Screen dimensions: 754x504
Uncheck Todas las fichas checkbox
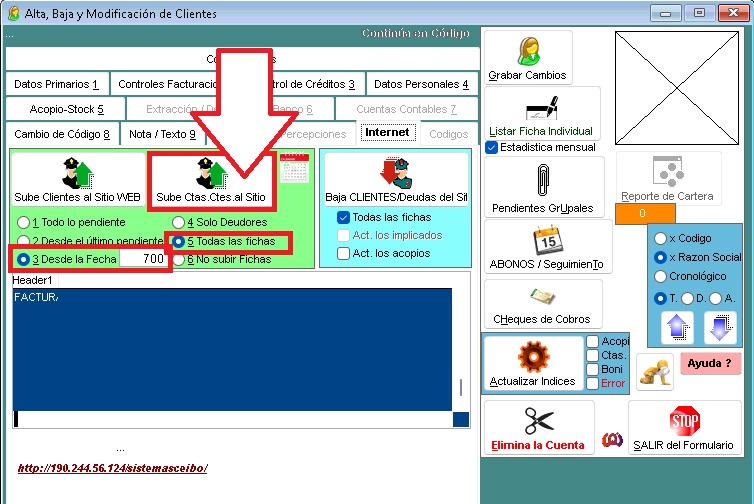pos(343,217)
